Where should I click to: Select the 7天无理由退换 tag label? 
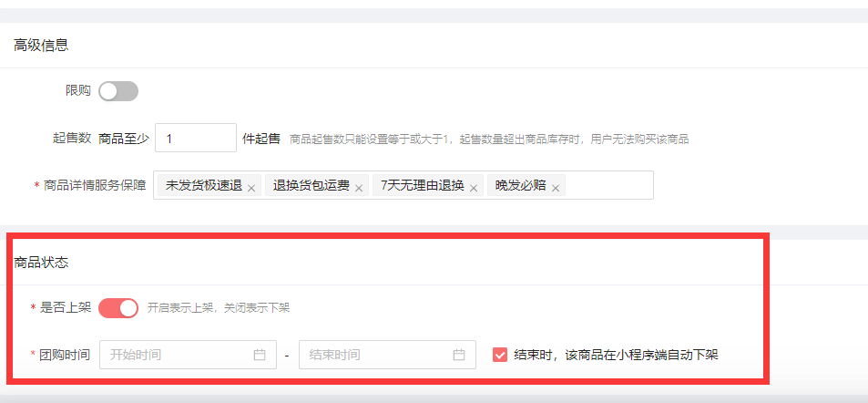tap(423, 186)
